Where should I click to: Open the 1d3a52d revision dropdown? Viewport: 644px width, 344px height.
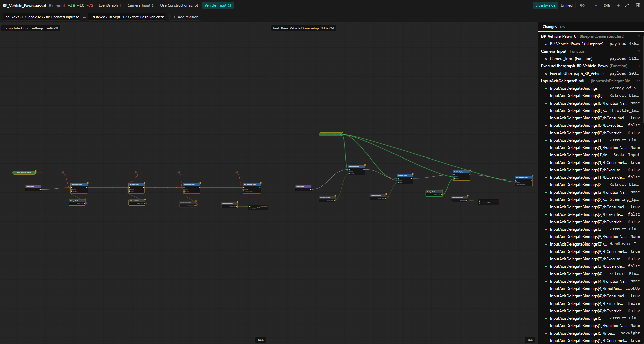pyautogui.click(x=127, y=17)
